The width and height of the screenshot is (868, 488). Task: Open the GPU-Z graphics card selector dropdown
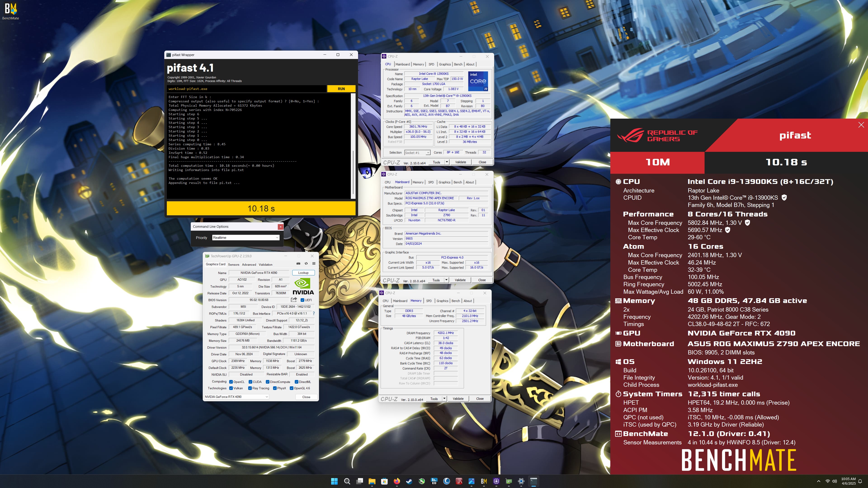236,397
